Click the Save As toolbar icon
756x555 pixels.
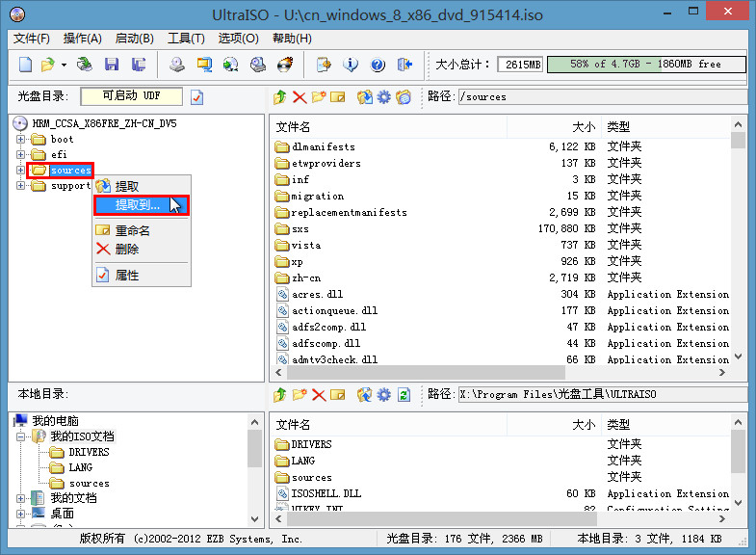click(139, 65)
